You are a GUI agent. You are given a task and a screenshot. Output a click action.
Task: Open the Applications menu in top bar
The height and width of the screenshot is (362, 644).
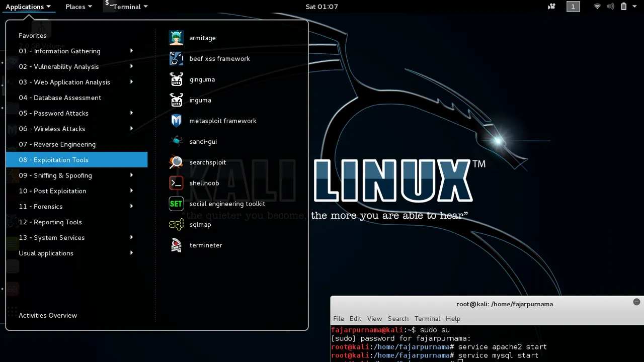tap(28, 7)
